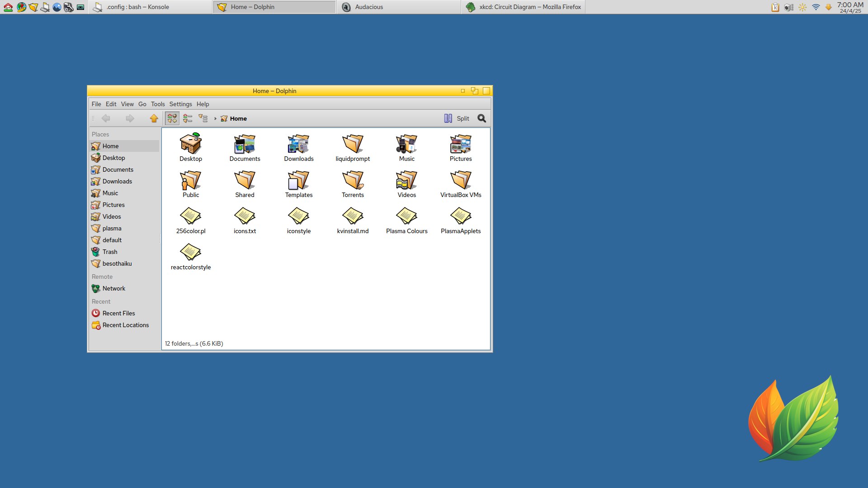
Task: Go forward with the right arrow button
Action: [x=130, y=118]
